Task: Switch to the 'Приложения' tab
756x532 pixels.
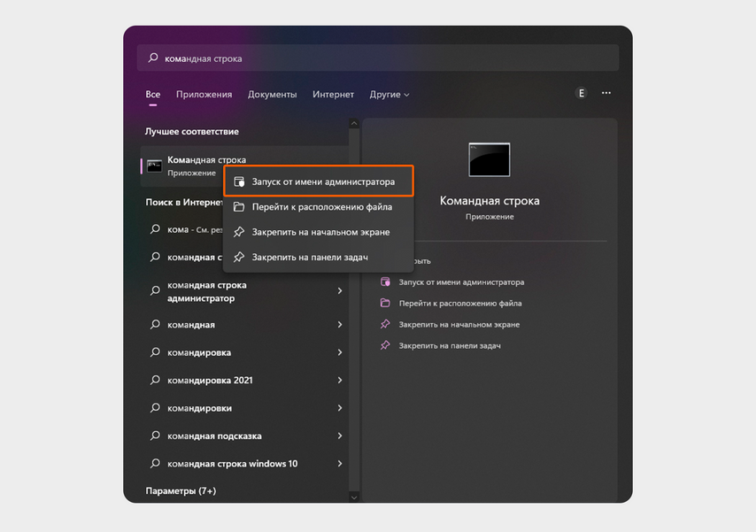Action: tap(204, 95)
